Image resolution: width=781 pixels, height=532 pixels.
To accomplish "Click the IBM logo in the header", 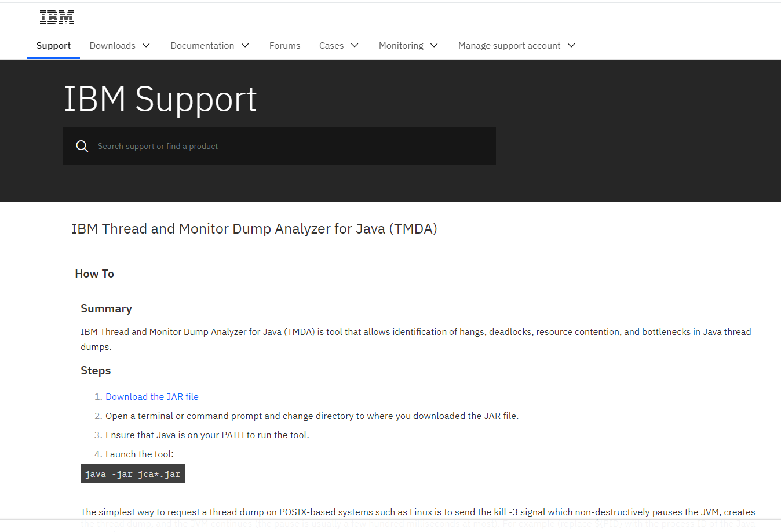I will pyautogui.click(x=57, y=17).
